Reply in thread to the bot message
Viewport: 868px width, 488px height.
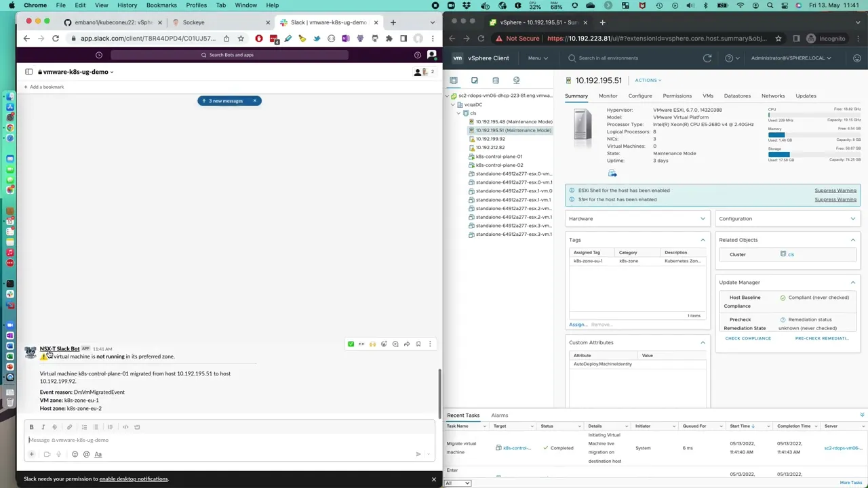click(x=395, y=344)
